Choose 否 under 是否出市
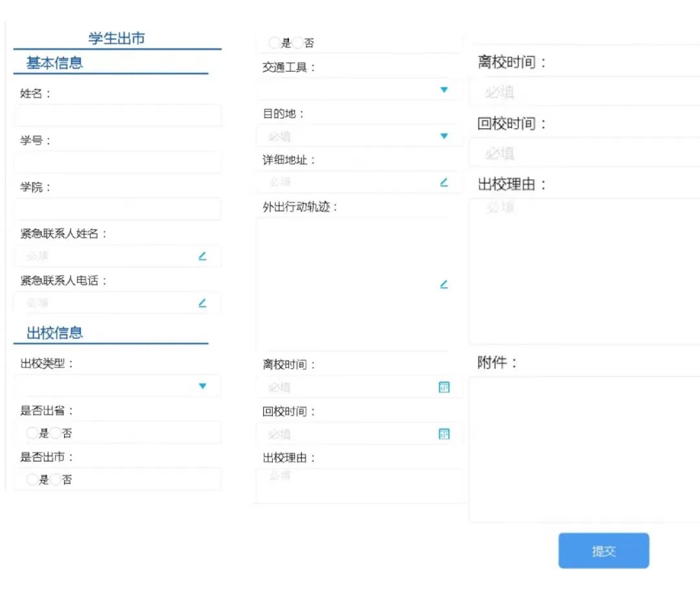700x605 pixels. [56, 480]
